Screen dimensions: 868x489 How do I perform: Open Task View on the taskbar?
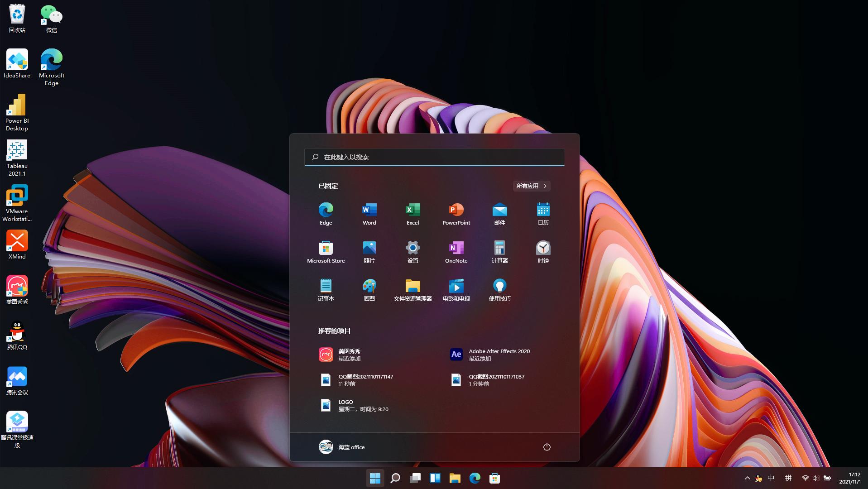tap(415, 478)
